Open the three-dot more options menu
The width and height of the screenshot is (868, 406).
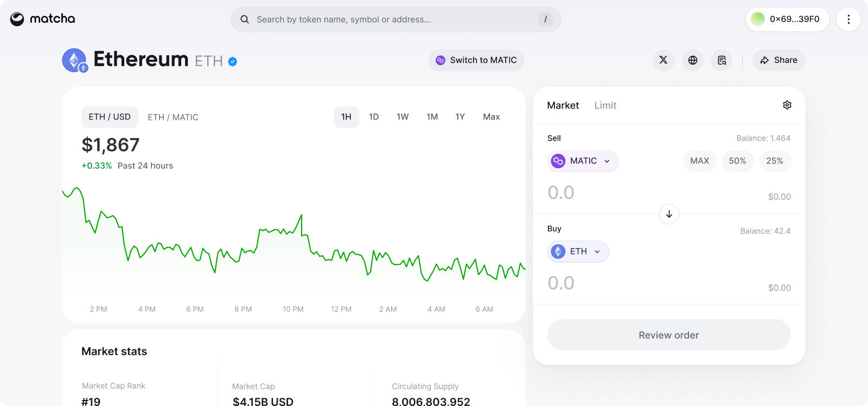coord(848,19)
